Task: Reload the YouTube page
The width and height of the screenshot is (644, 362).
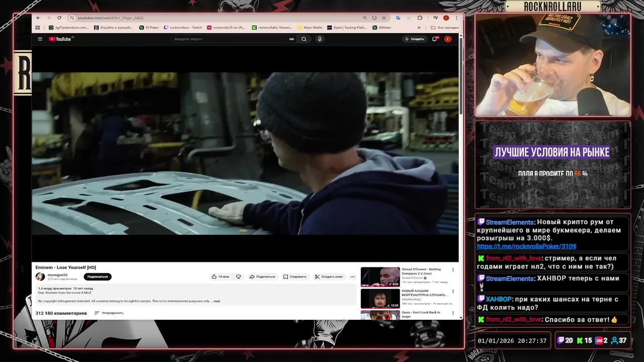Action: pyautogui.click(x=59, y=18)
